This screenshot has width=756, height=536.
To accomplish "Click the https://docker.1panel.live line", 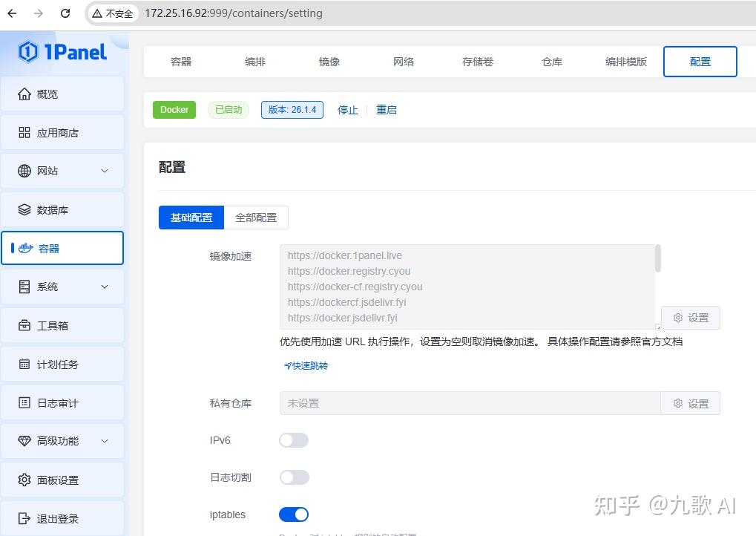I will pyautogui.click(x=345, y=255).
